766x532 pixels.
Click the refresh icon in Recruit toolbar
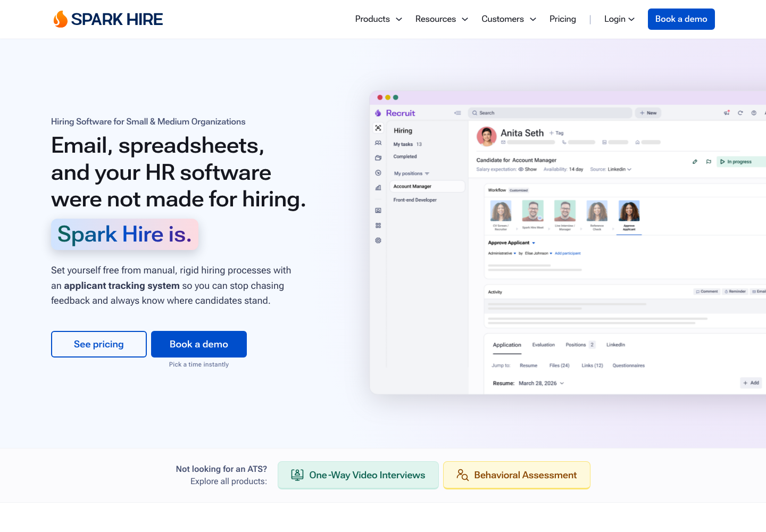pos(740,113)
